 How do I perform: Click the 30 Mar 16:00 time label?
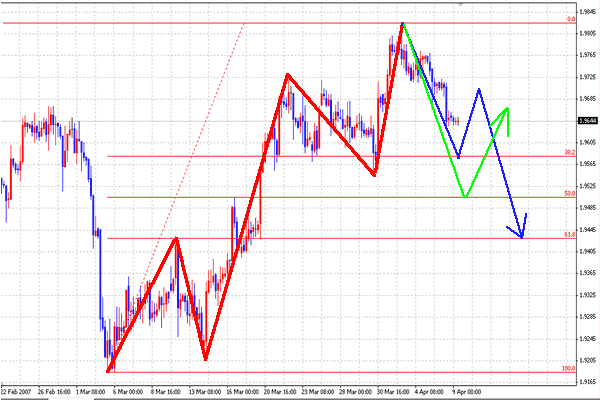(393, 392)
